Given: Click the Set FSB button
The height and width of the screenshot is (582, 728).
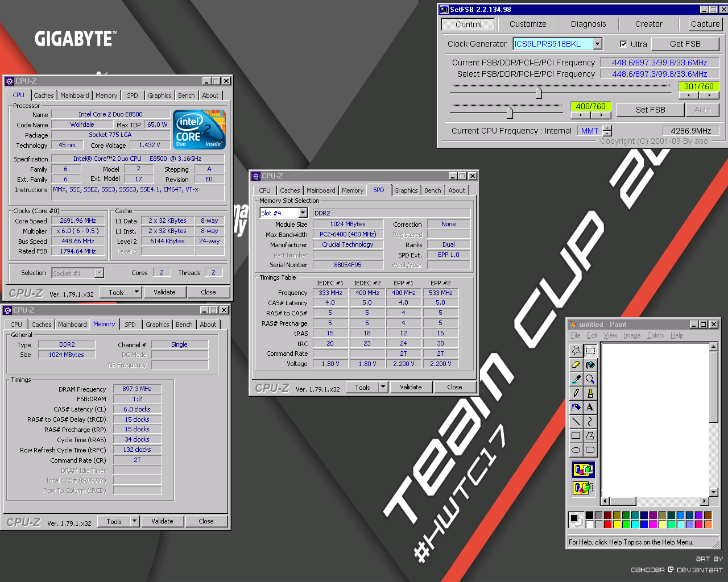Looking at the screenshot, I should tap(650, 110).
